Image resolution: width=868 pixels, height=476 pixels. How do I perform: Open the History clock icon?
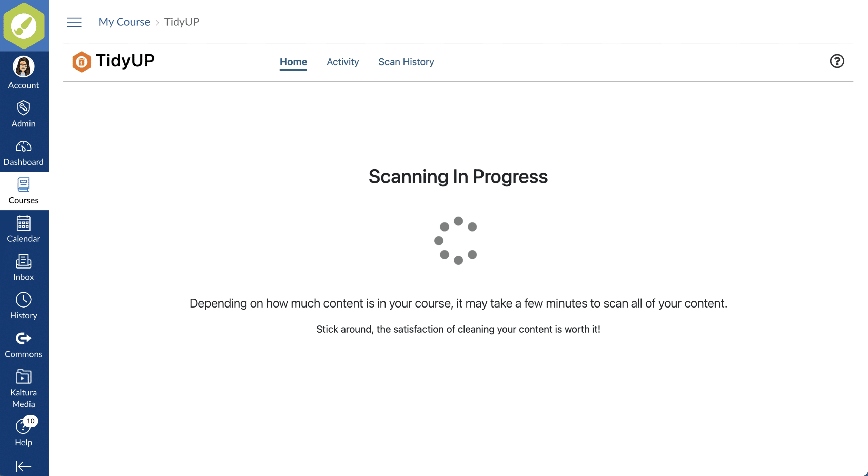(x=23, y=300)
